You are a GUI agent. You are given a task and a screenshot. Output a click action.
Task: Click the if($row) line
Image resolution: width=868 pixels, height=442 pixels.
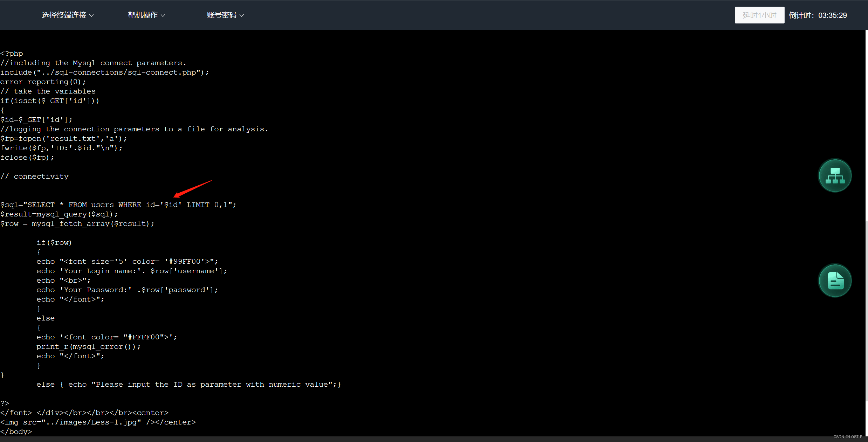54,242
